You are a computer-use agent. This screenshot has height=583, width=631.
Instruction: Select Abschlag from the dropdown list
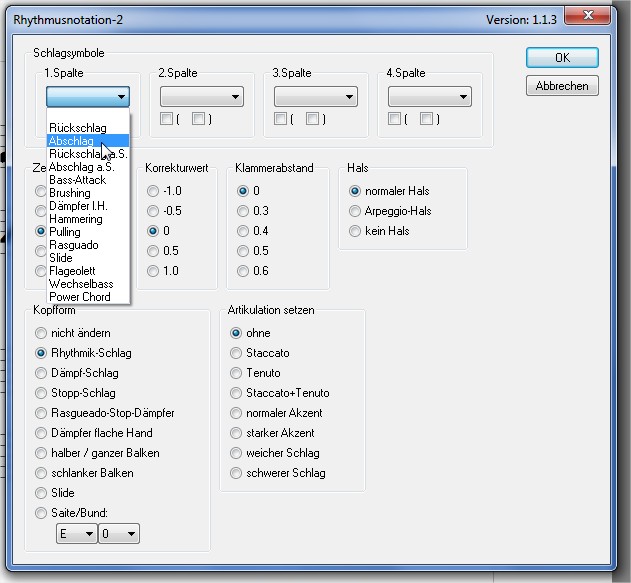coord(72,141)
